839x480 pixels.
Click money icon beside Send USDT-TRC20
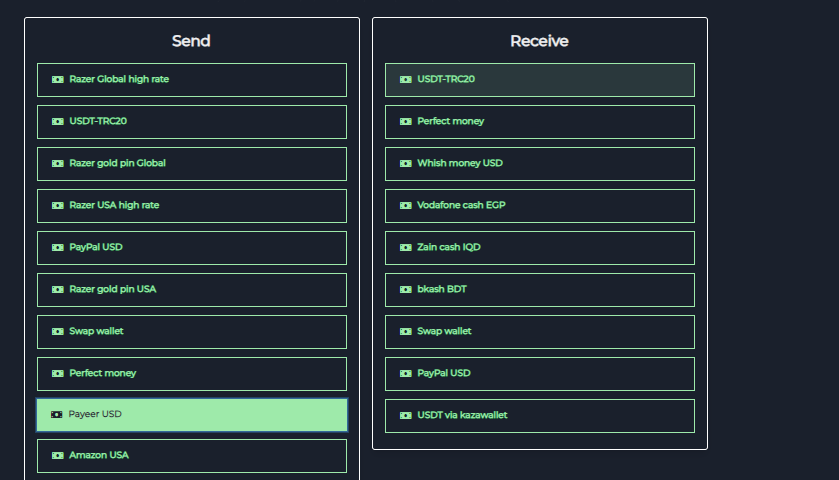pyautogui.click(x=58, y=121)
